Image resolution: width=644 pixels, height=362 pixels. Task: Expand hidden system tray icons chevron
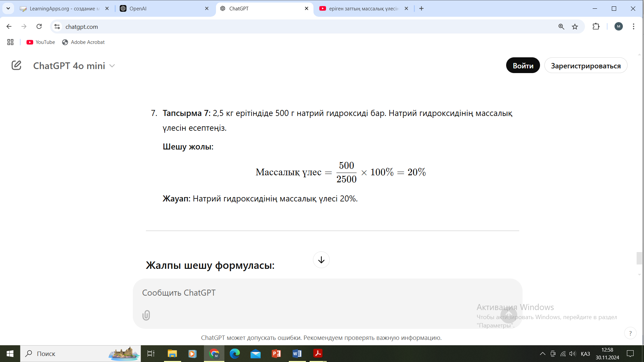[542, 354]
